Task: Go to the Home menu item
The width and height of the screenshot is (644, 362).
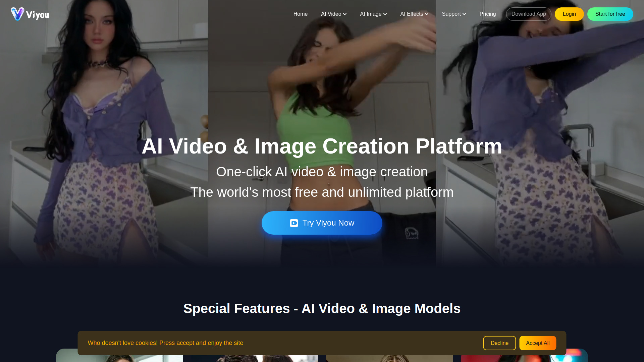Action: (x=300, y=14)
